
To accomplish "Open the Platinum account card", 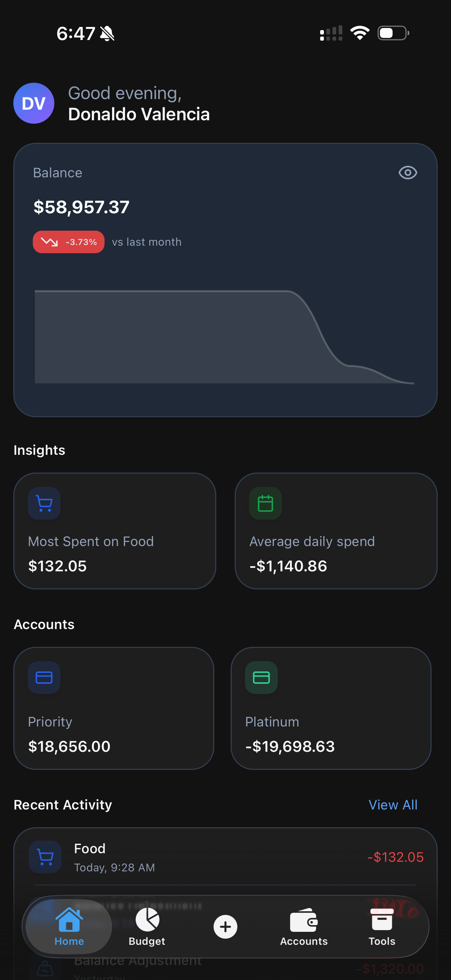I will point(331,708).
